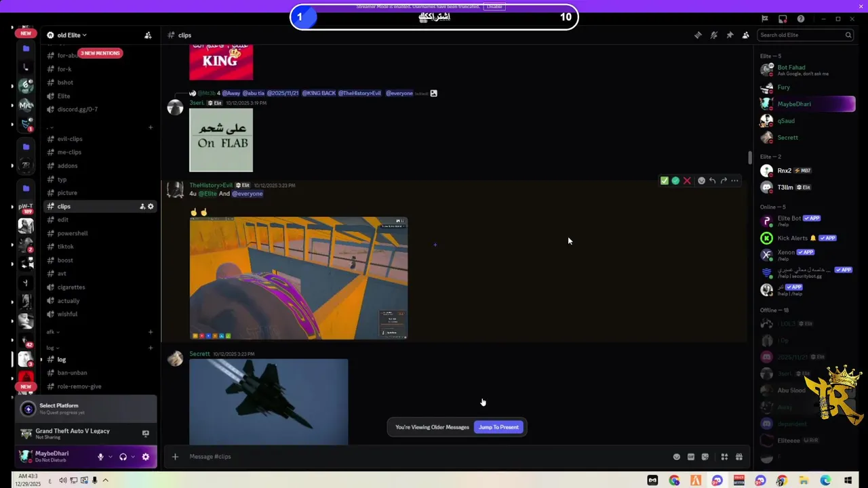Image resolution: width=868 pixels, height=488 pixels.
Task: Show hidden icons arrow in Windows tray
Action: tap(105, 481)
